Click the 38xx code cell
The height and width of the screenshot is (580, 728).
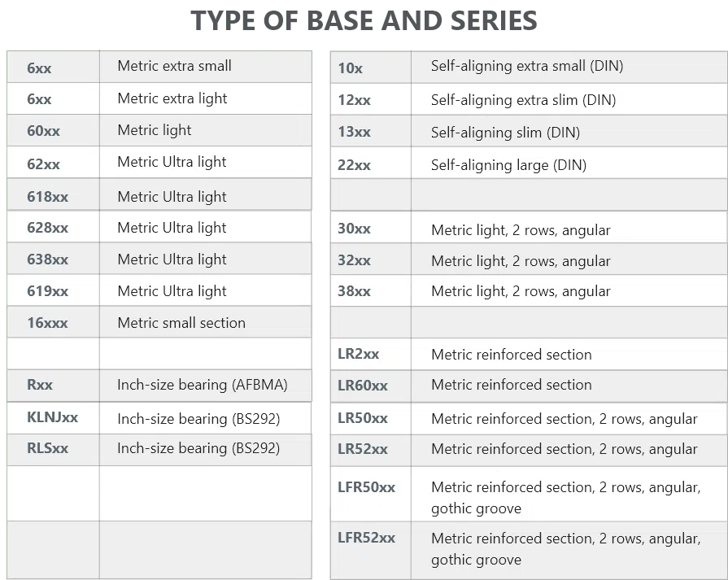(x=354, y=291)
